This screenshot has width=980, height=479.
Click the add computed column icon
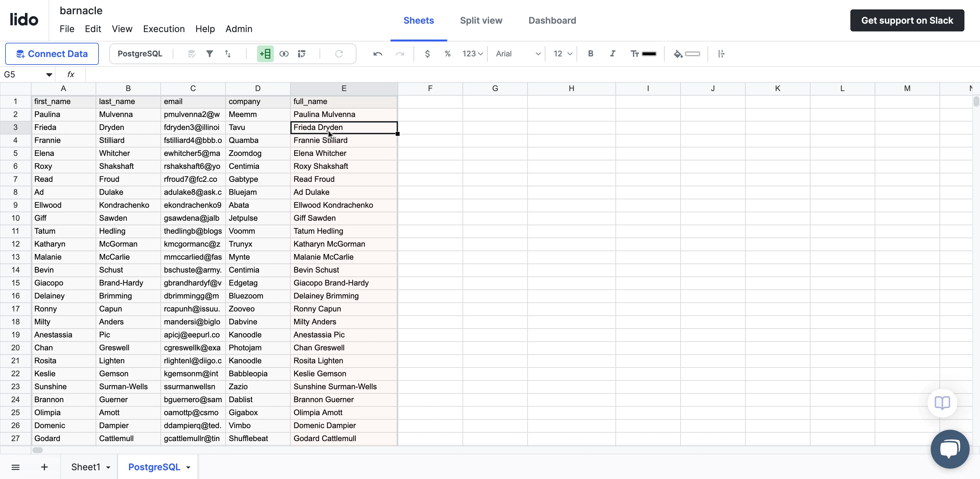pos(265,54)
